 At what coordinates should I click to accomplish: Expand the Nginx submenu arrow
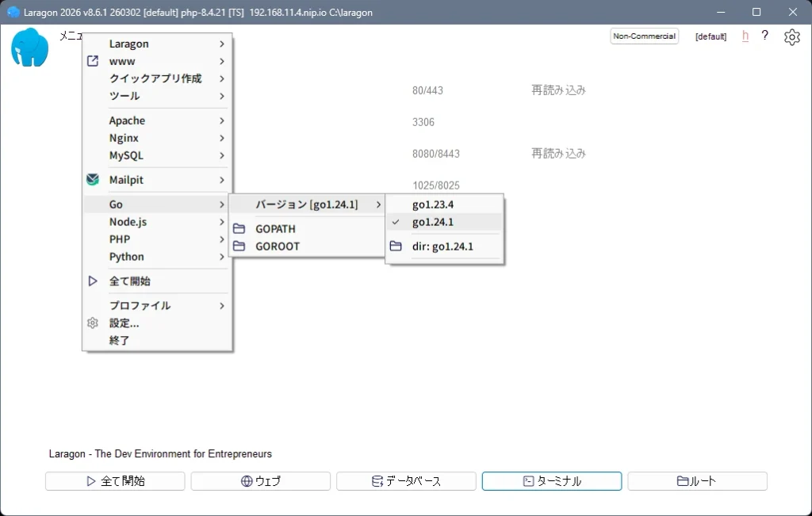[x=222, y=138]
